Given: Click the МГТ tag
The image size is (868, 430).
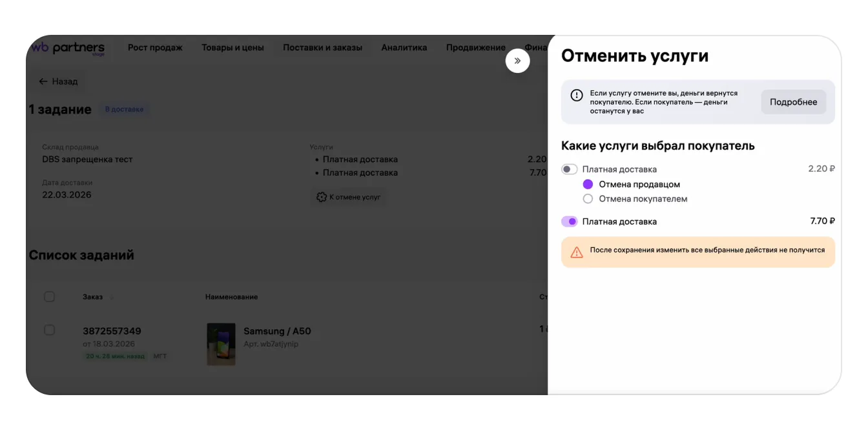Looking at the screenshot, I should point(160,356).
